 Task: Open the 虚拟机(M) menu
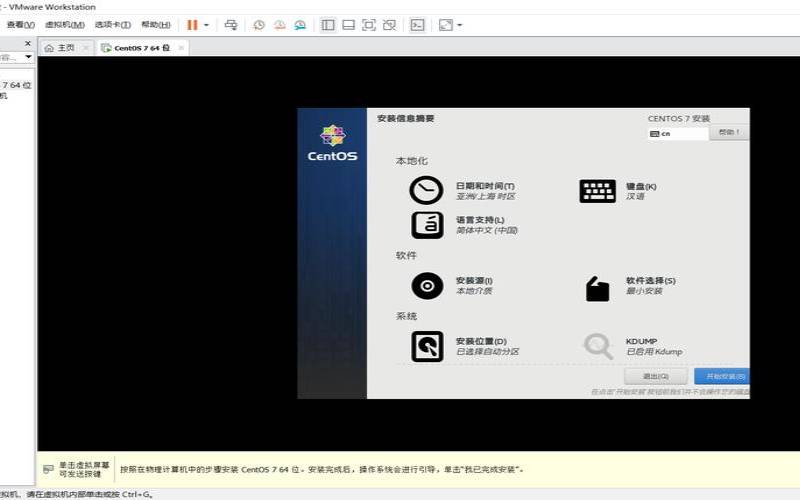(x=65, y=25)
